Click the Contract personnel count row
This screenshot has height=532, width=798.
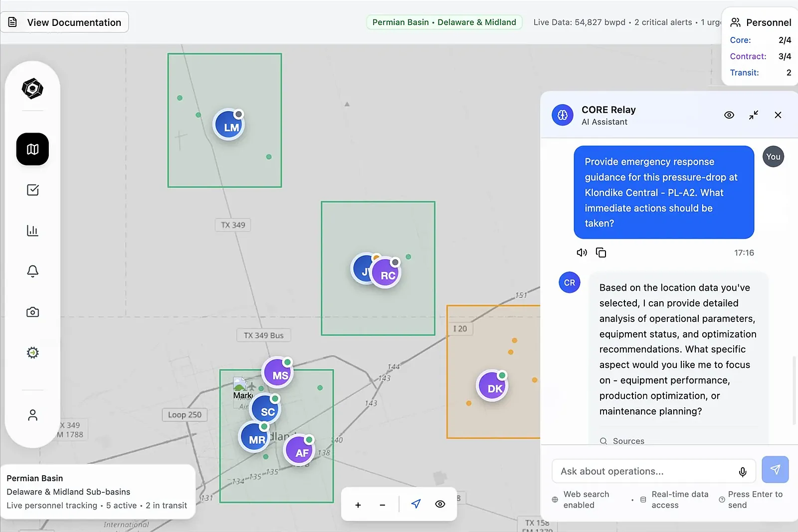tap(761, 56)
